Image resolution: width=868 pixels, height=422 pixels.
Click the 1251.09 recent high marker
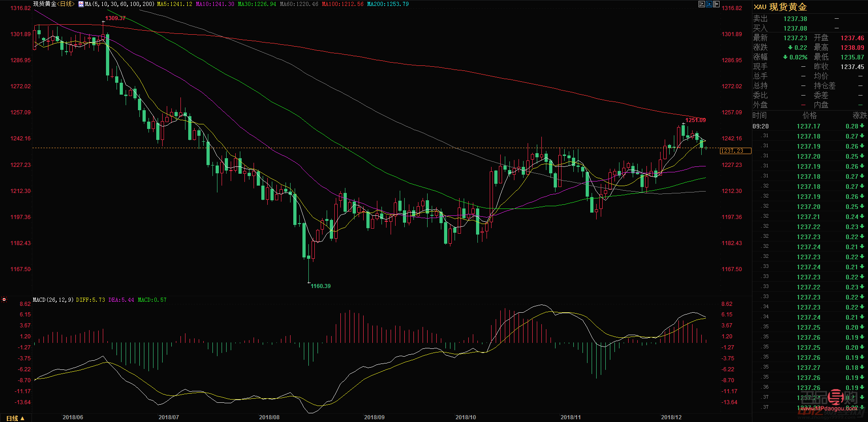tap(695, 120)
